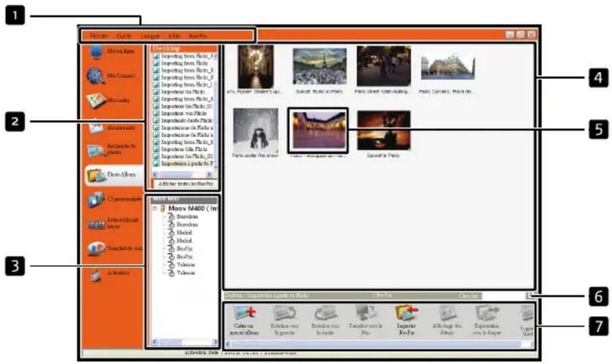Click the Rotation vers la droite tool
The height and width of the screenshot is (364, 612).
(x=325, y=320)
